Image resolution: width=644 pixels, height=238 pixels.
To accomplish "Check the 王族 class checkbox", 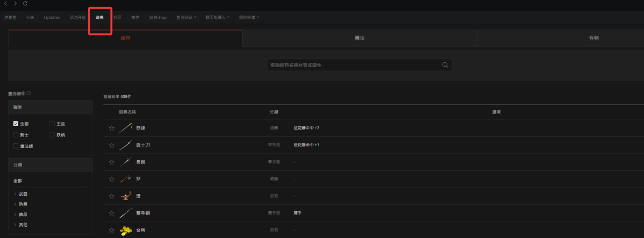I will point(52,123).
